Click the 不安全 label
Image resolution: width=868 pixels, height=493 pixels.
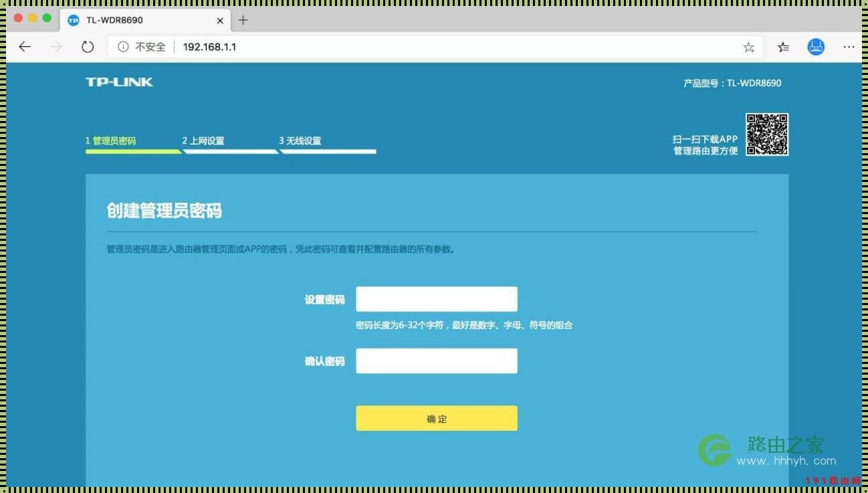click(150, 47)
